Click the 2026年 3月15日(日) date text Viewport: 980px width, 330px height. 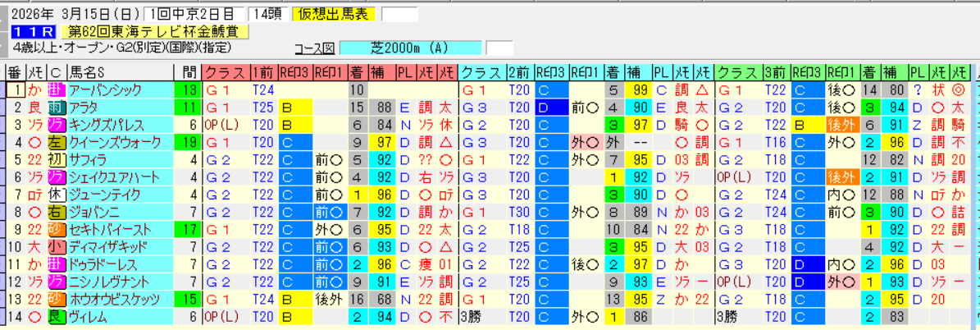tap(75, 15)
